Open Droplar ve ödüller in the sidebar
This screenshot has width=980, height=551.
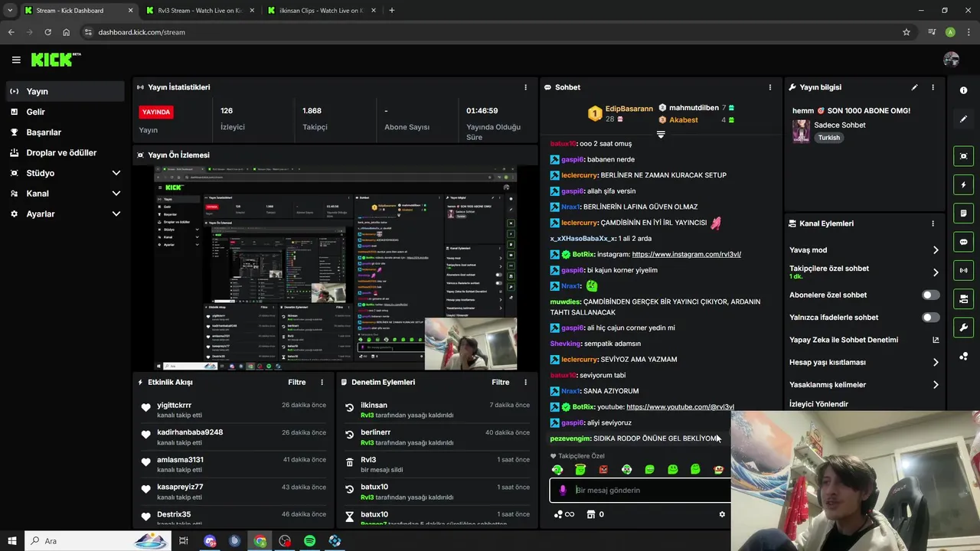point(64,153)
